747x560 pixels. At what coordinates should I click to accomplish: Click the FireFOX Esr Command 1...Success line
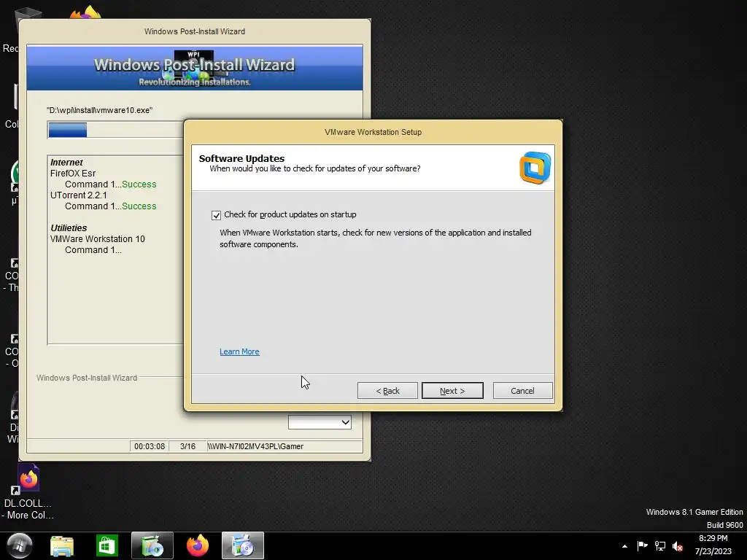111,184
